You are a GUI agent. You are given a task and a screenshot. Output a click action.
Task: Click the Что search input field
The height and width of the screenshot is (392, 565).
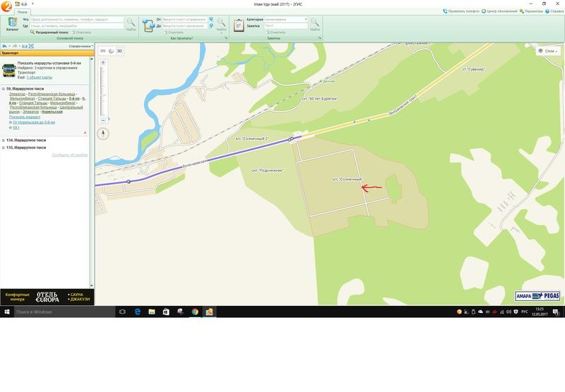click(77, 20)
